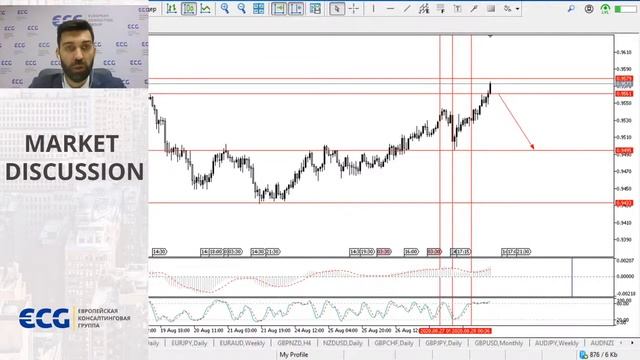This screenshot has height=360, width=640.
Task: Open the chart templates icon
Action: pyautogui.click(x=315, y=8)
